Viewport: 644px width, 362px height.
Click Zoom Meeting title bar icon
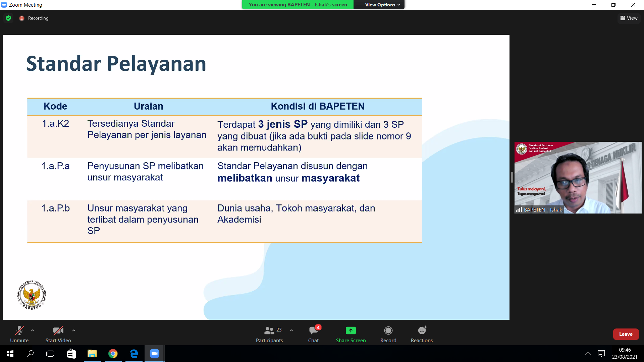(4, 5)
